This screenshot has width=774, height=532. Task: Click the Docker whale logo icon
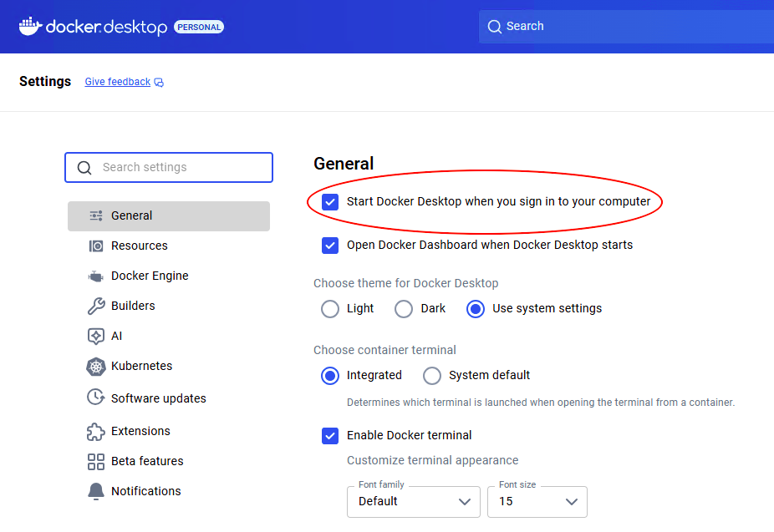click(30, 26)
